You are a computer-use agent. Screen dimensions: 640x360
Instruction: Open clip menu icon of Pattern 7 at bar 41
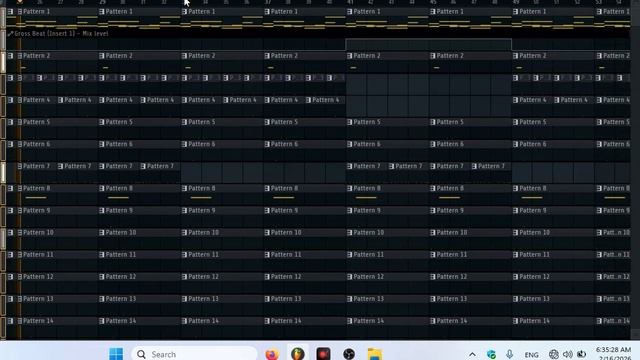coord(350,167)
